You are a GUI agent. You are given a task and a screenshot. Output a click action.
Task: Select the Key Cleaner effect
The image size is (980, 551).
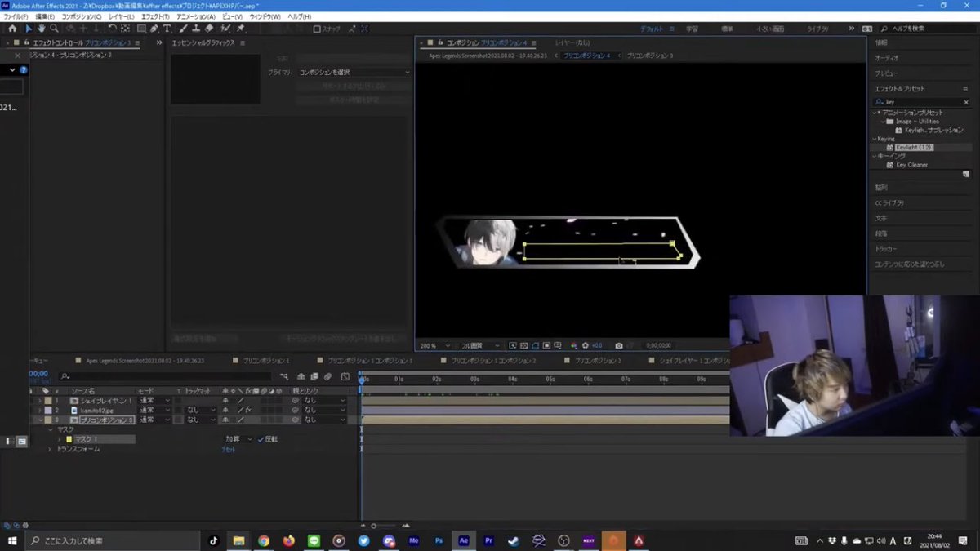point(911,164)
